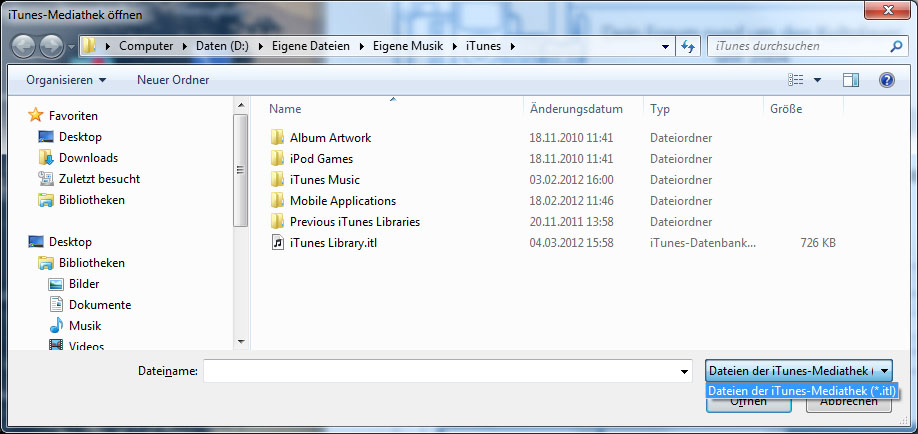Select the iTunes Music folder name

[325, 180]
